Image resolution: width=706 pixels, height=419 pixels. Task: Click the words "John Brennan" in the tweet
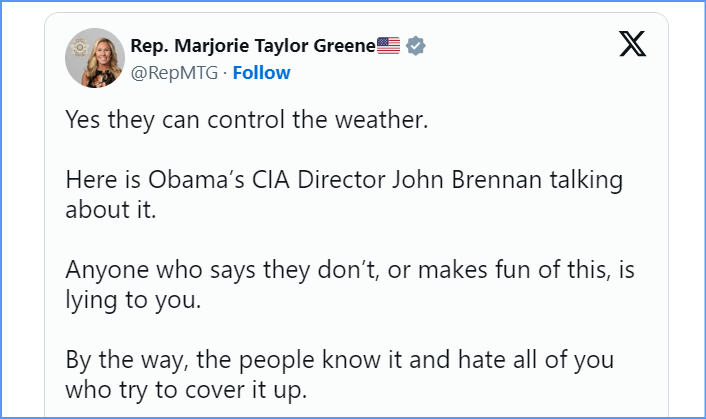(466, 180)
